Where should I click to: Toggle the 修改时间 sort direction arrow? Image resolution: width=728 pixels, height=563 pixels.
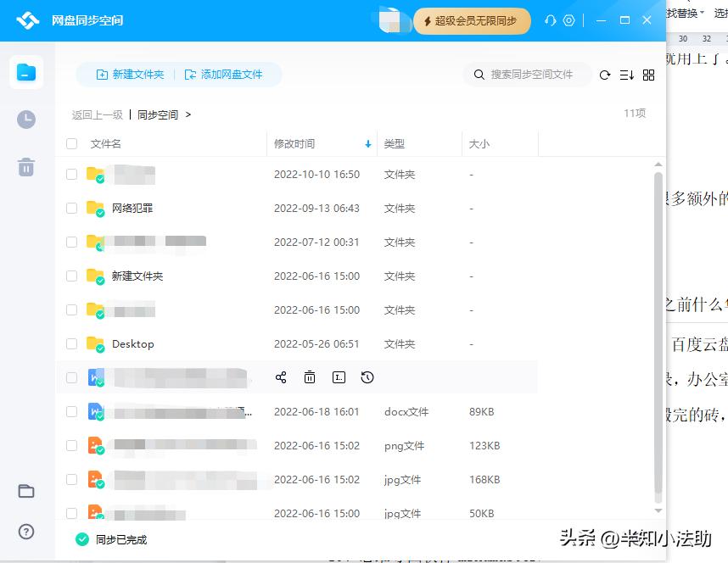(x=367, y=143)
